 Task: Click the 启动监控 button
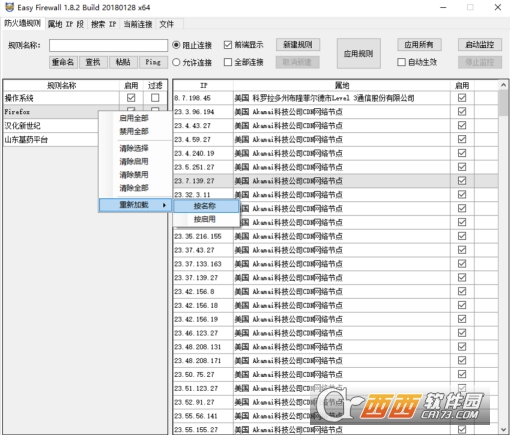point(480,45)
